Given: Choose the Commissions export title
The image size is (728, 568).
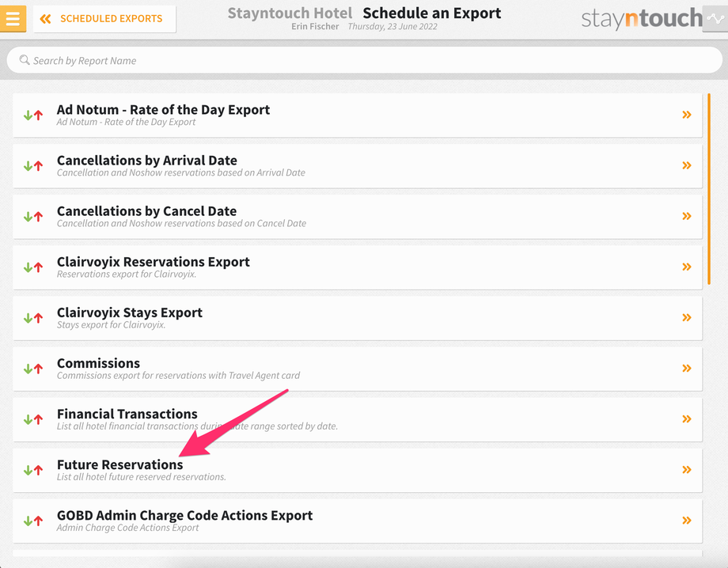Looking at the screenshot, I should [98, 363].
